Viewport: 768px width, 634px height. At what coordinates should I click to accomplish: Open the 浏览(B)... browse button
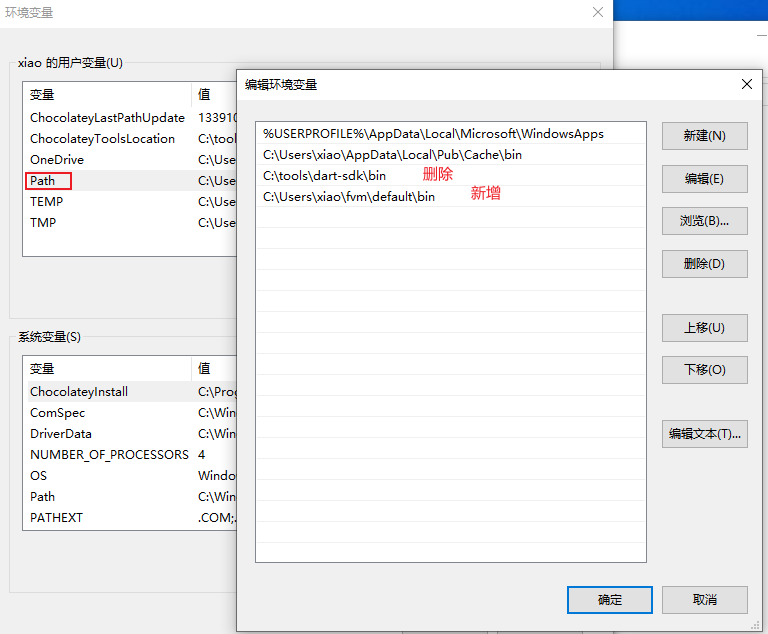coord(704,221)
